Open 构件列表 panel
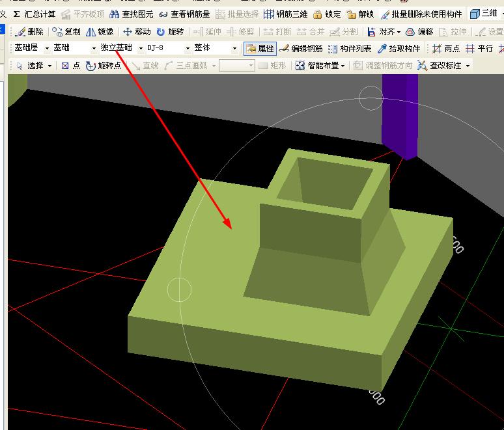The width and height of the screenshot is (504, 430). [350, 49]
